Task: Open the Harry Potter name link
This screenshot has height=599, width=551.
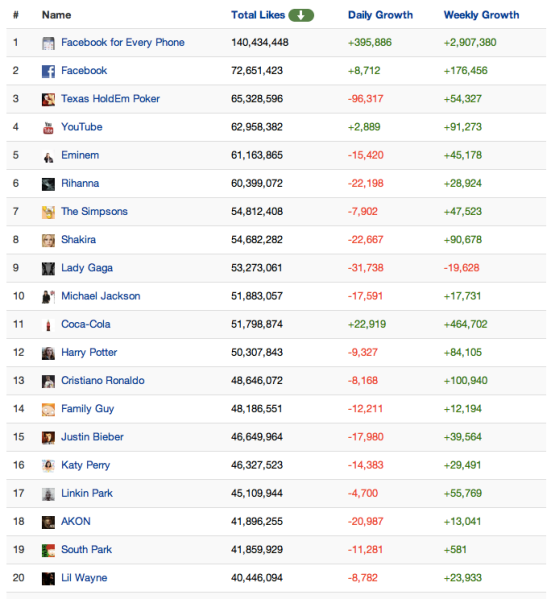Action: point(89,353)
